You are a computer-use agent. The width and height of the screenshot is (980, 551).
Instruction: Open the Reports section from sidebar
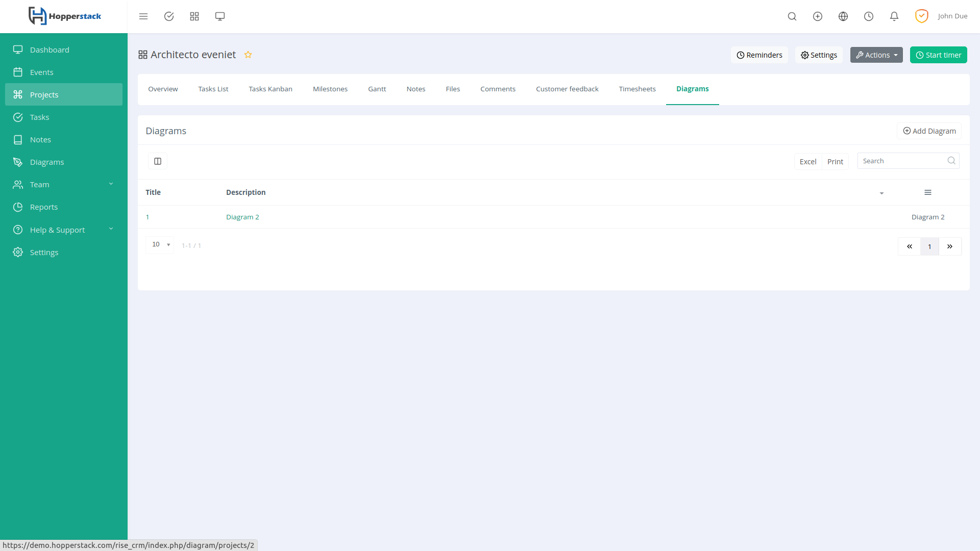coord(43,207)
